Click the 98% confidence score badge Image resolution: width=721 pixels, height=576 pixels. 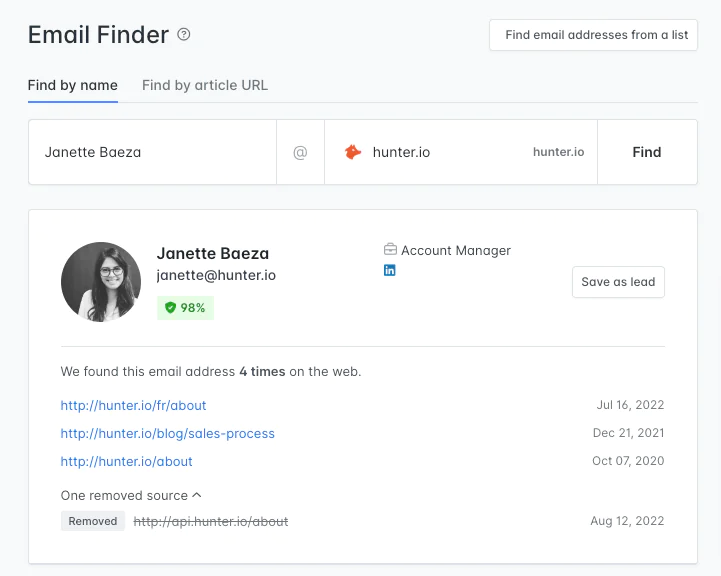pyautogui.click(x=185, y=308)
